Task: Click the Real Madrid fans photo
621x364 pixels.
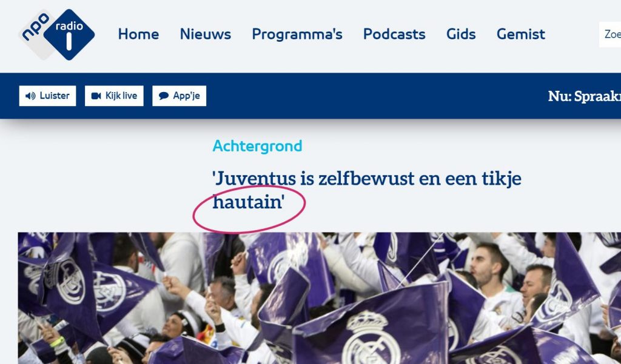Action: pos(310,297)
